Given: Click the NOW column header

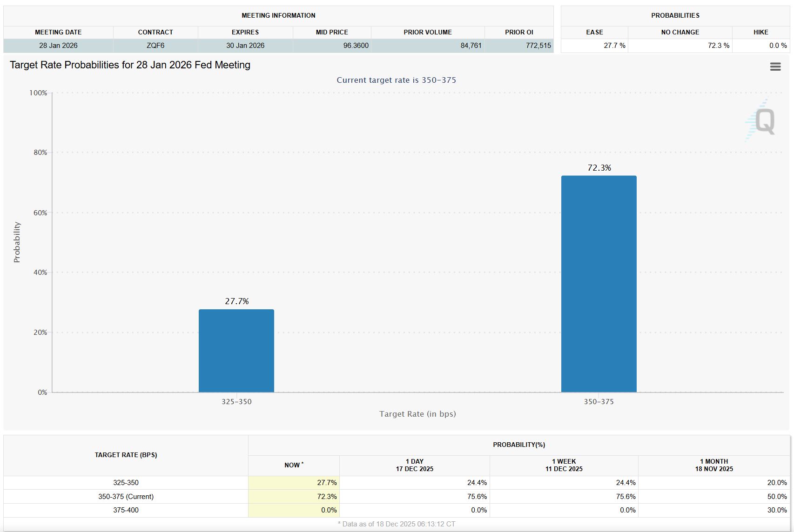Looking at the screenshot, I should [294, 465].
